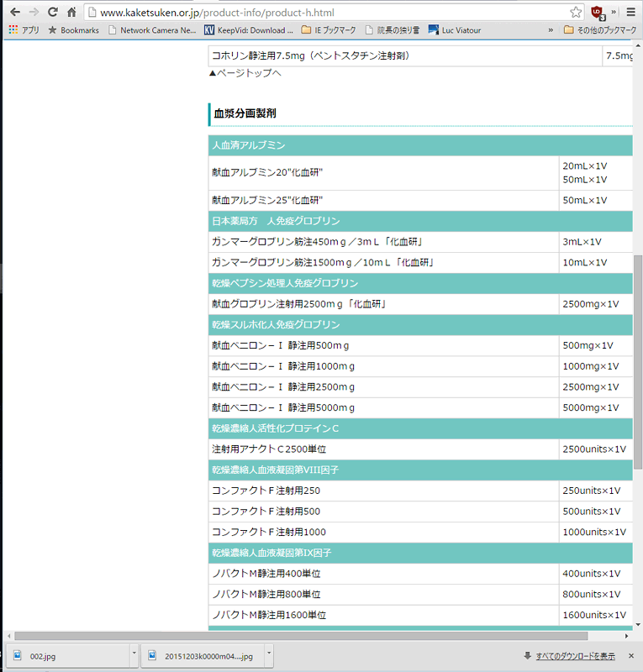Show hidden extensions chevron in toolbar
This screenshot has width=643, height=672.
point(614,12)
